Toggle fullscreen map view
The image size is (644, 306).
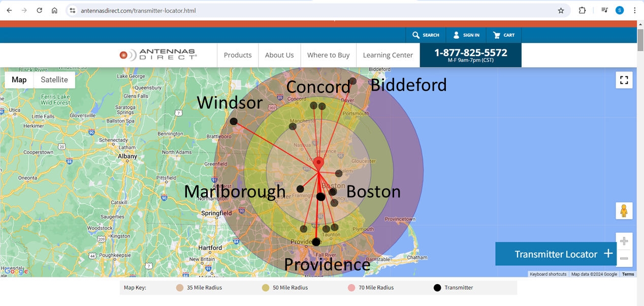[x=624, y=80]
